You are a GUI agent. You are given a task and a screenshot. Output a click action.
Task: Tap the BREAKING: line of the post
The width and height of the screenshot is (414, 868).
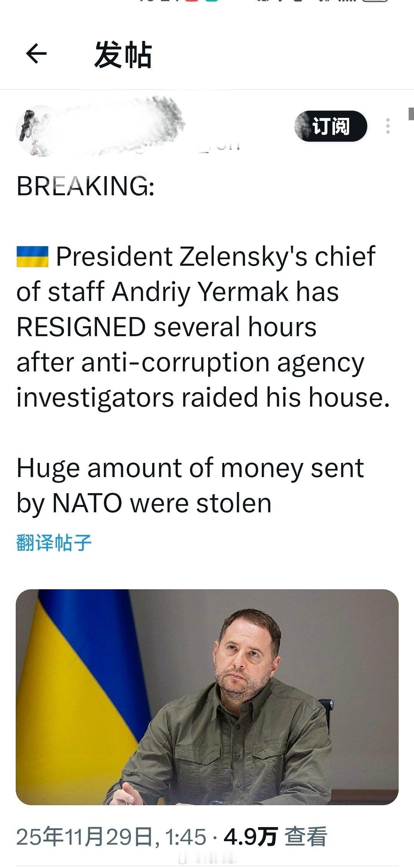pyautogui.click(x=85, y=186)
